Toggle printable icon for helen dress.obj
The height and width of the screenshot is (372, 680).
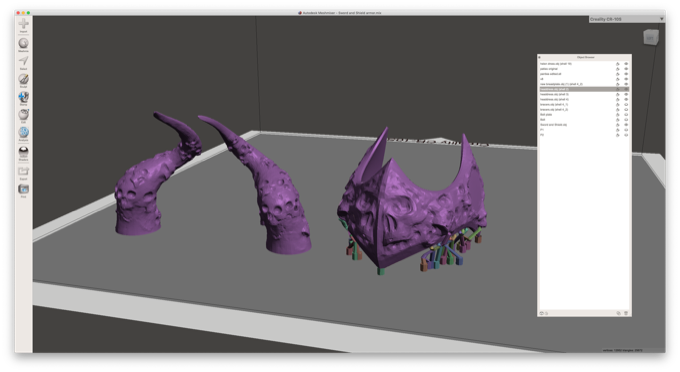point(618,64)
